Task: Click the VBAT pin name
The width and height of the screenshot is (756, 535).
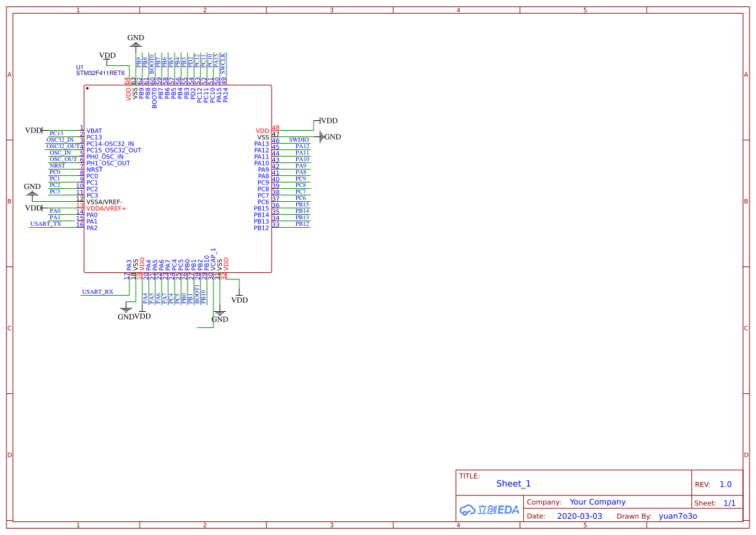Action: pyautogui.click(x=94, y=131)
